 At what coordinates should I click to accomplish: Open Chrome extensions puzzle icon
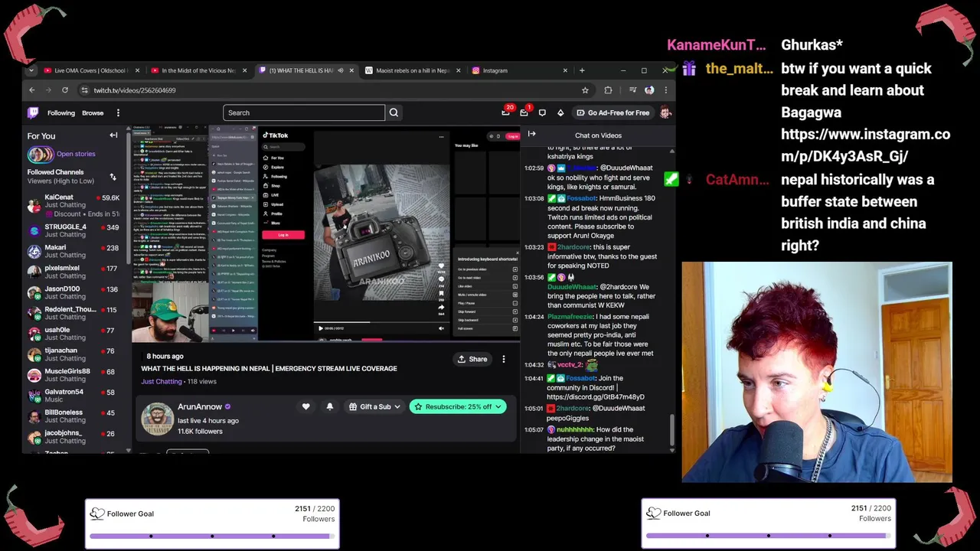[608, 90]
